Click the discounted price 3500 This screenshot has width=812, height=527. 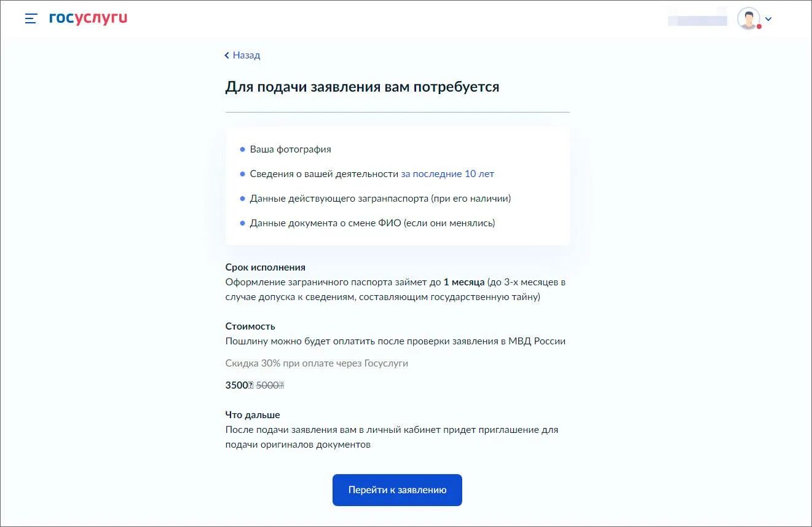[x=239, y=386]
